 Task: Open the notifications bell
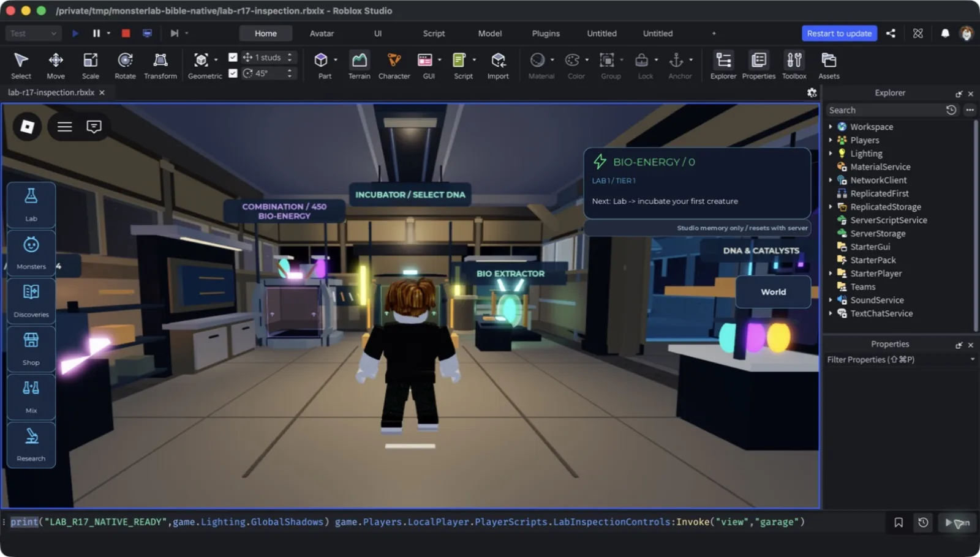(945, 33)
